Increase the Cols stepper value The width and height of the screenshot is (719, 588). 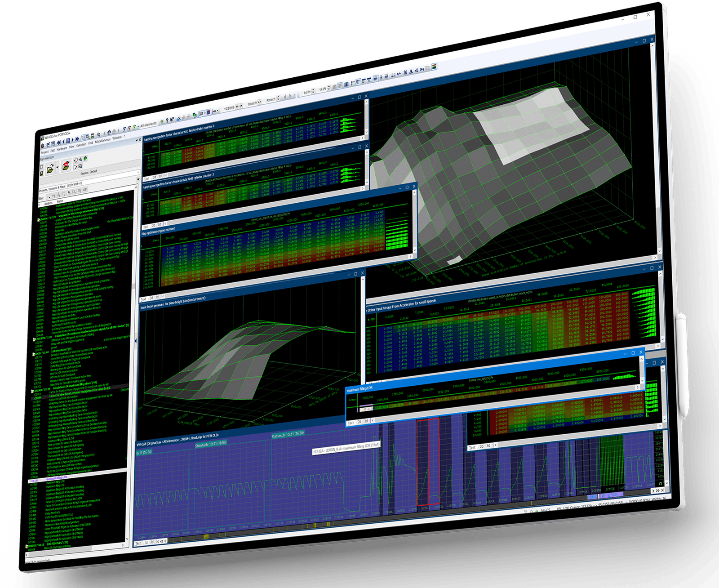[x=259, y=101]
